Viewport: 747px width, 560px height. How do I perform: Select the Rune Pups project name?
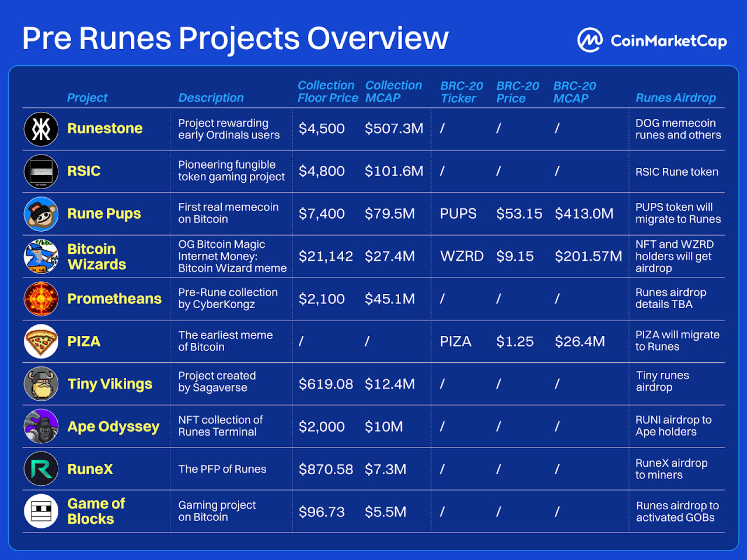(104, 214)
